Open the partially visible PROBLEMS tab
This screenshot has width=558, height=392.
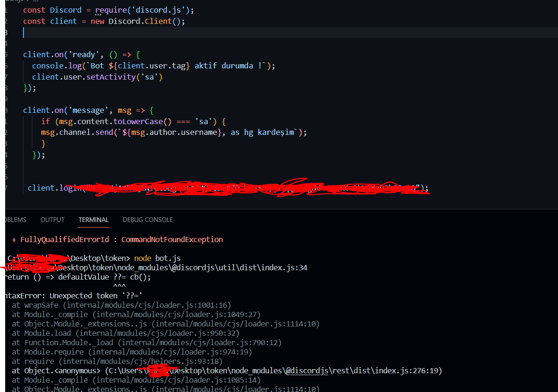pos(15,220)
